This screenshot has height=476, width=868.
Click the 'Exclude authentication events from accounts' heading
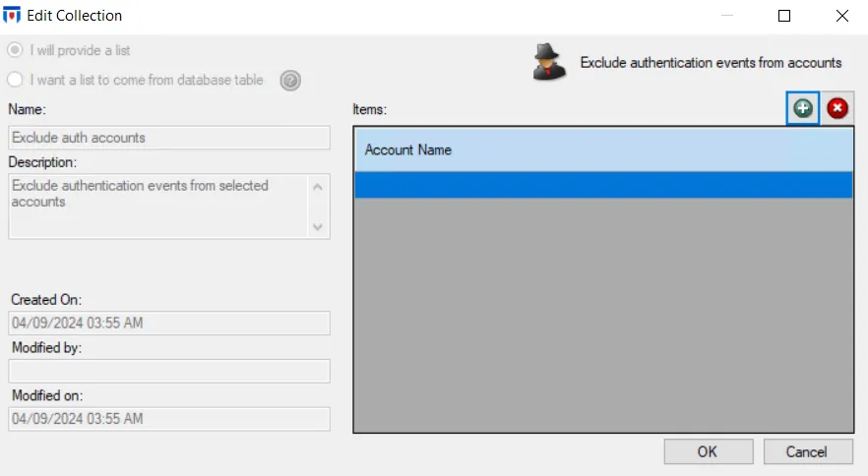(x=711, y=63)
